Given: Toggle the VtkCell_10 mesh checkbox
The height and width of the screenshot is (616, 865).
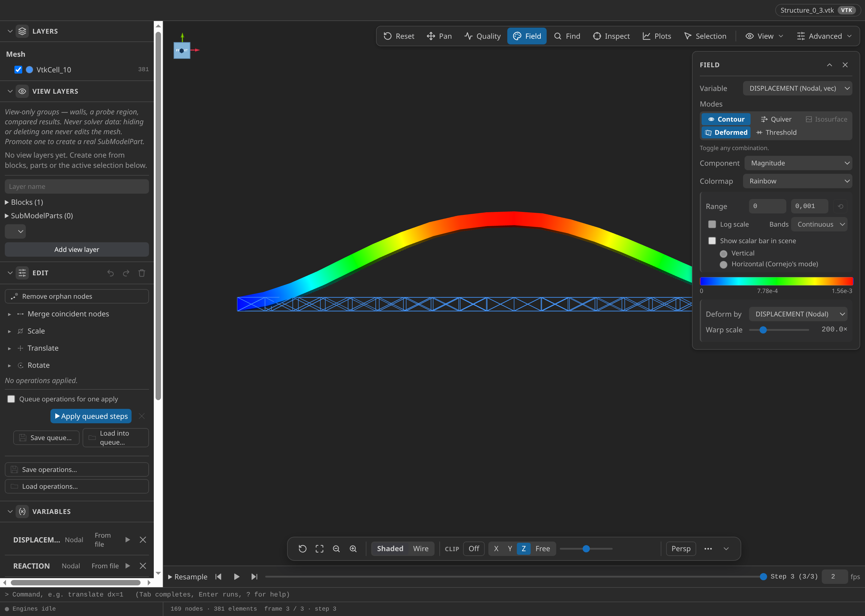Looking at the screenshot, I should click(x=18, y=69).
